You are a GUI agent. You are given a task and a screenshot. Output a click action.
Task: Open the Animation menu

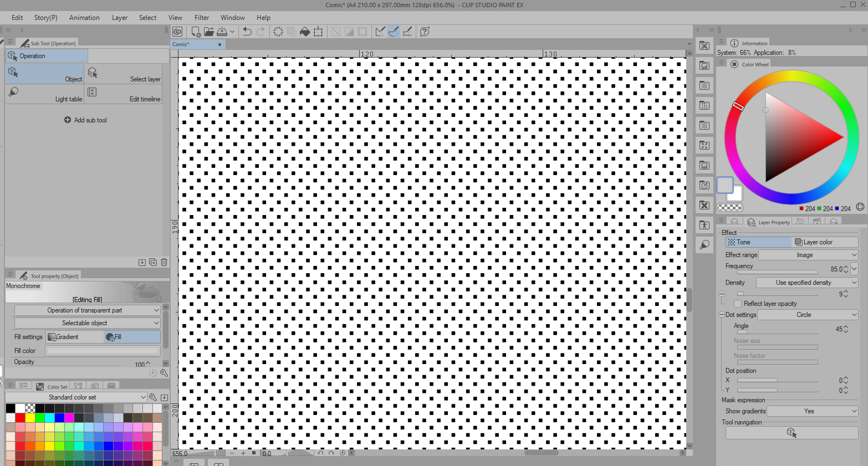[x=84, y=18]
